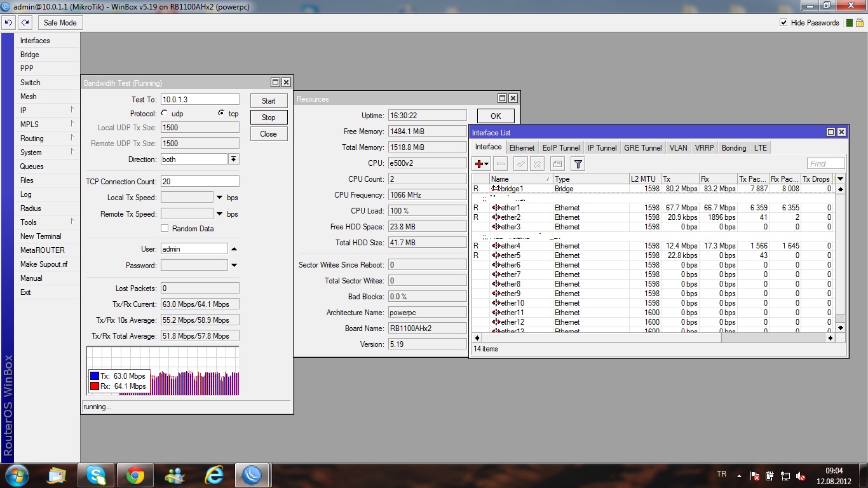Screen dimensions: 868x488
Task: Click the Enable checkmark icon in Interface List
Action: (521, 164)
